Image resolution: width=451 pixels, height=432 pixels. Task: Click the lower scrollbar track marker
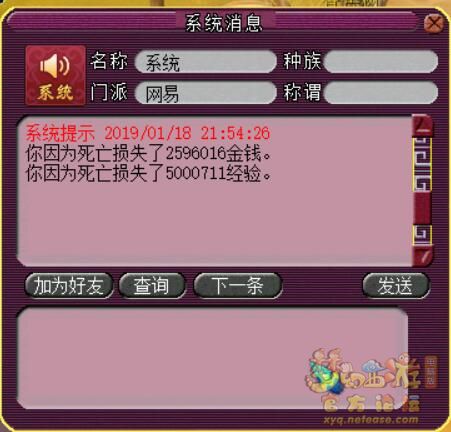pos(423,235)
